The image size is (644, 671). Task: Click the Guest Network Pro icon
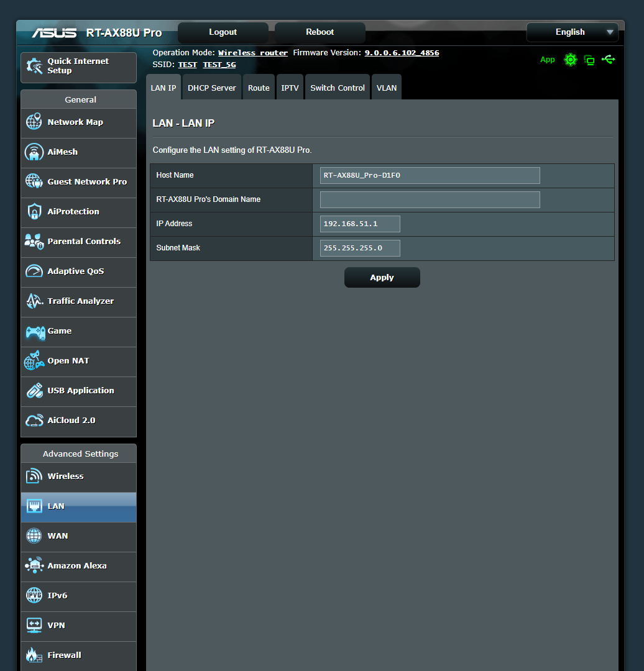point(34,181)
